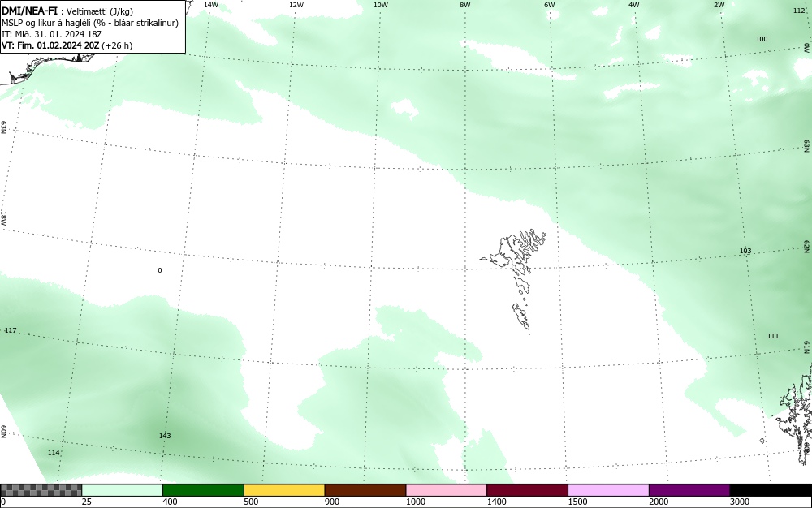Click the 12W longitude label

pos(296,5)
